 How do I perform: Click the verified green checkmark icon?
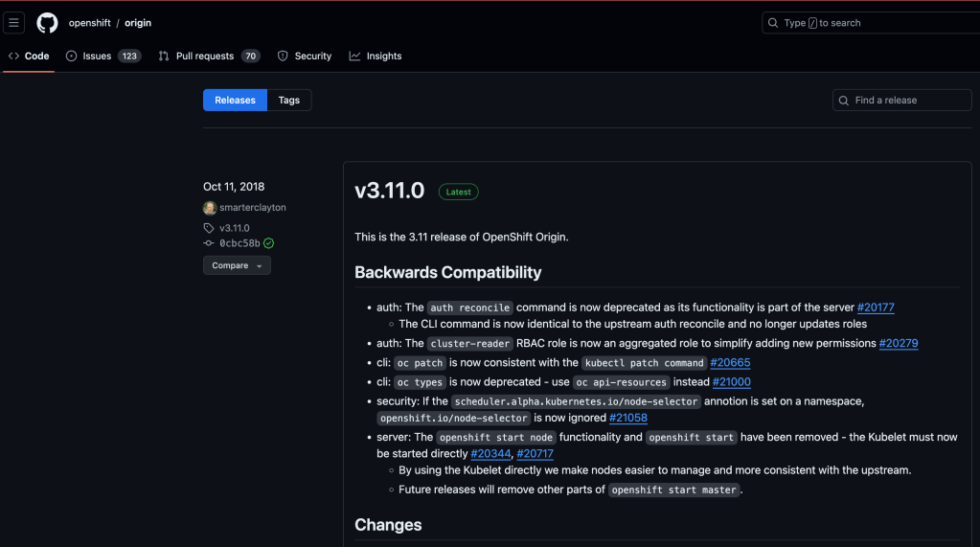pyautogui.click(x=269, y=243)
